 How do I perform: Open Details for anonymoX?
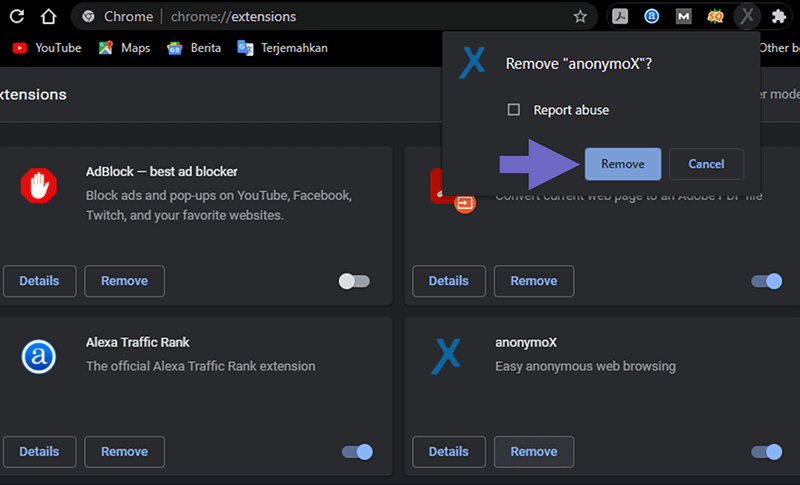(x=448, y=452)
